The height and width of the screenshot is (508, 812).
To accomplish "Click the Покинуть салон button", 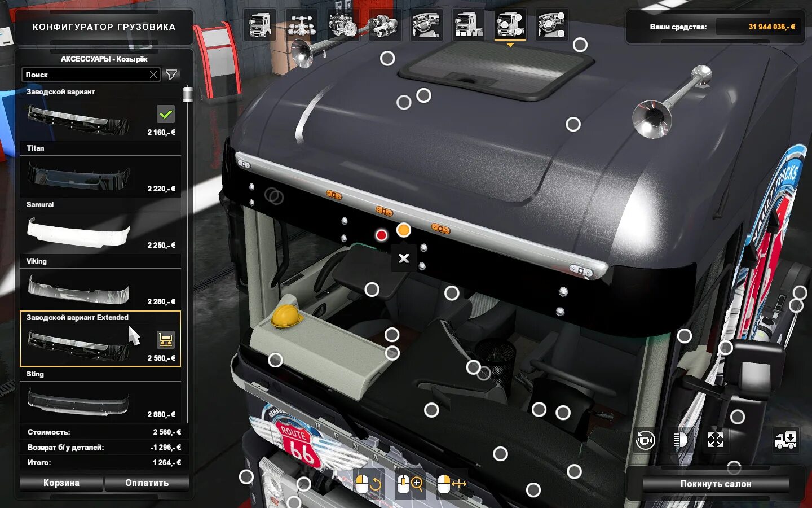I will point(716,484).
